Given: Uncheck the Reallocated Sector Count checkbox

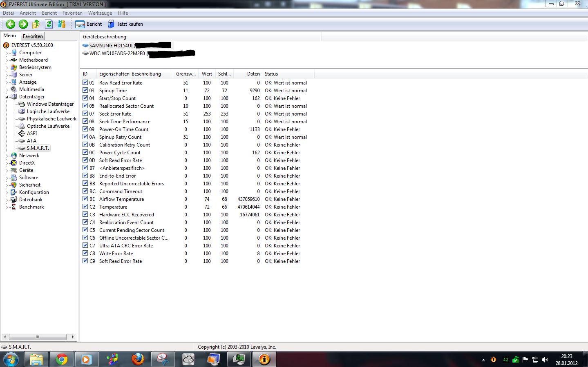Looking at the screenshot, I should pos(85,106).
